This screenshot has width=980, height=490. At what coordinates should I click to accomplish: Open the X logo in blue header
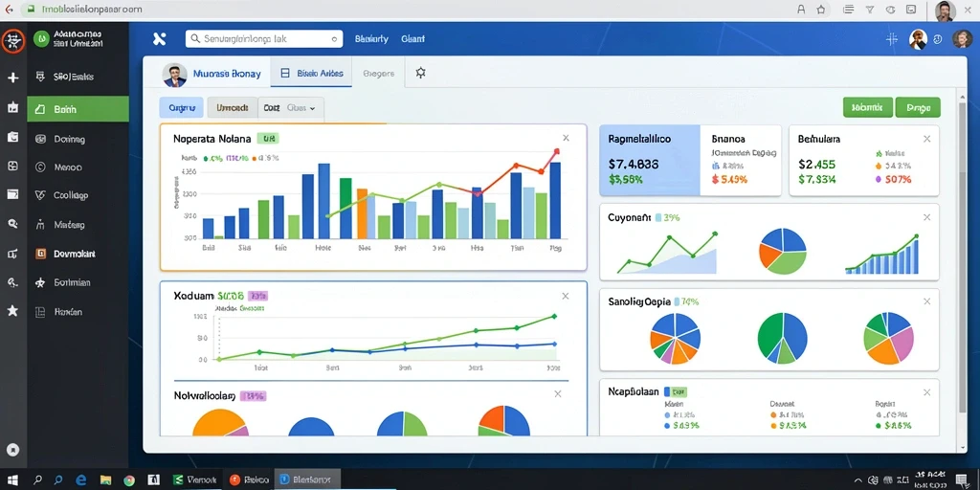(160, 38)
